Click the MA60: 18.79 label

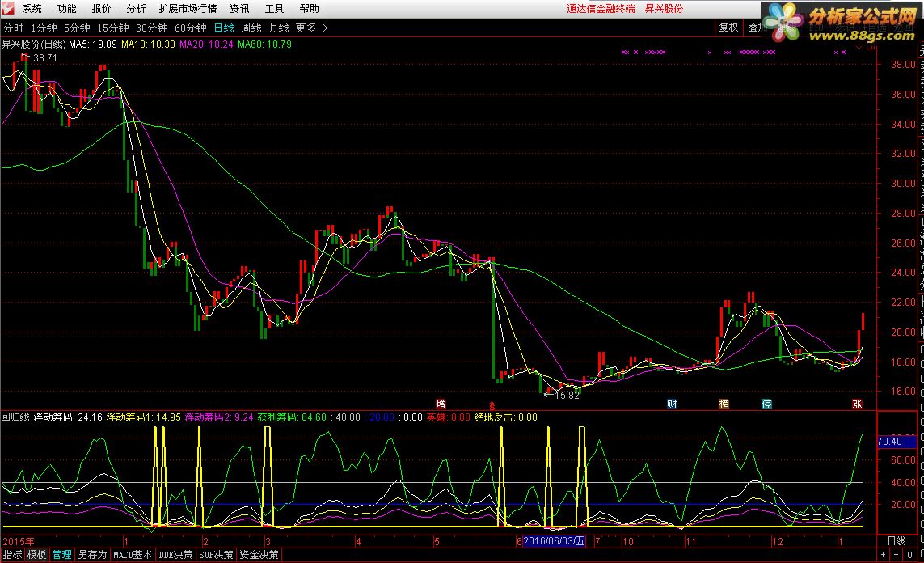(264, 44)
